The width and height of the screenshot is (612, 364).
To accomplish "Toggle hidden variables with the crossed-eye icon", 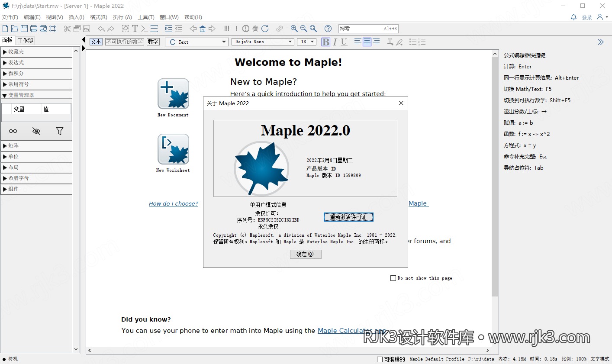I will tap(36, 131).
